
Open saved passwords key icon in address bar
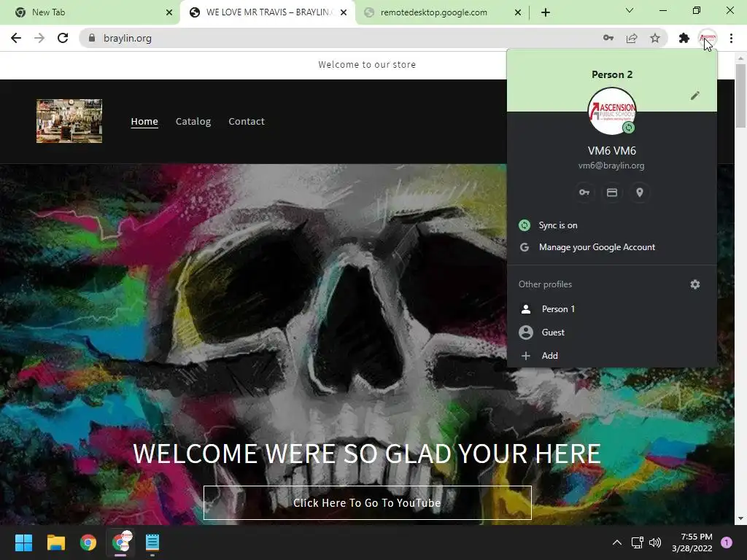[608, 38]
